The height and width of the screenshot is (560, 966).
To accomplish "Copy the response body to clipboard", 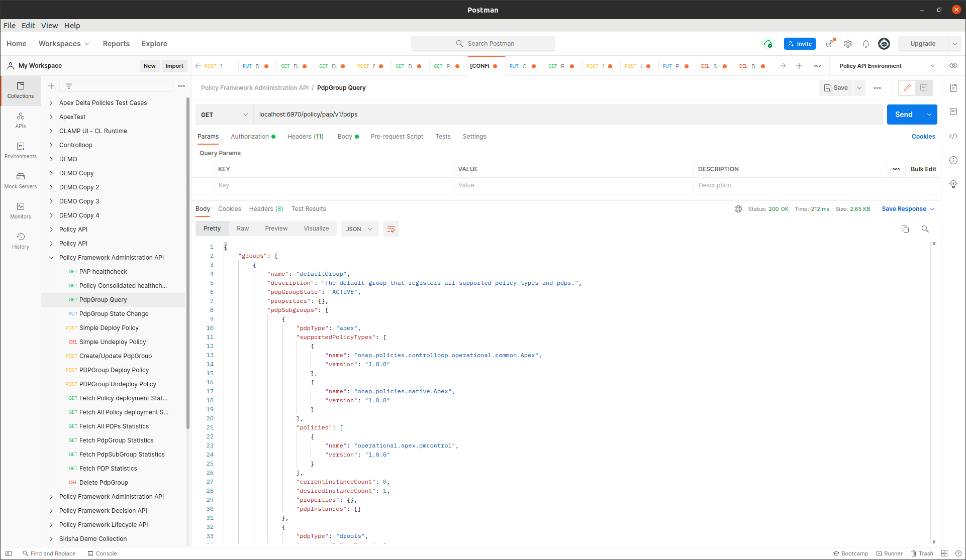I will (x=905, y=229).
